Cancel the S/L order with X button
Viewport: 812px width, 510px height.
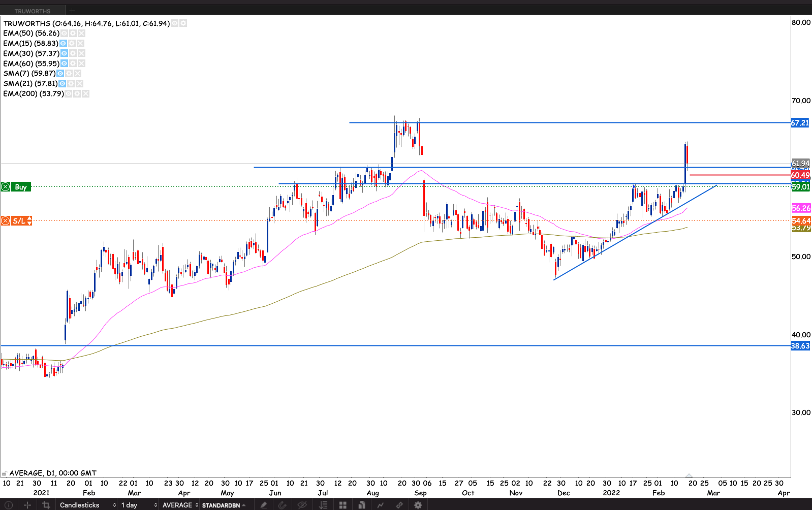tap(5, 220)
